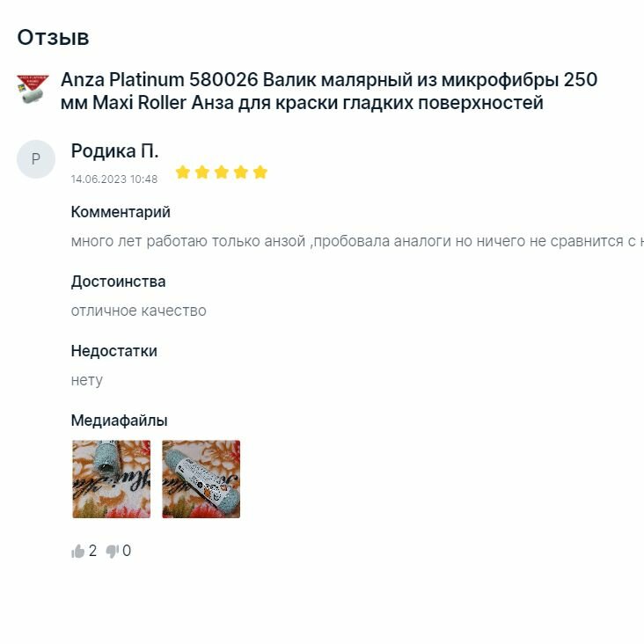644x644 pixels.
Task: Open the first review photo thumbnail
Action: pyautogui.click(x=112, y=479)
